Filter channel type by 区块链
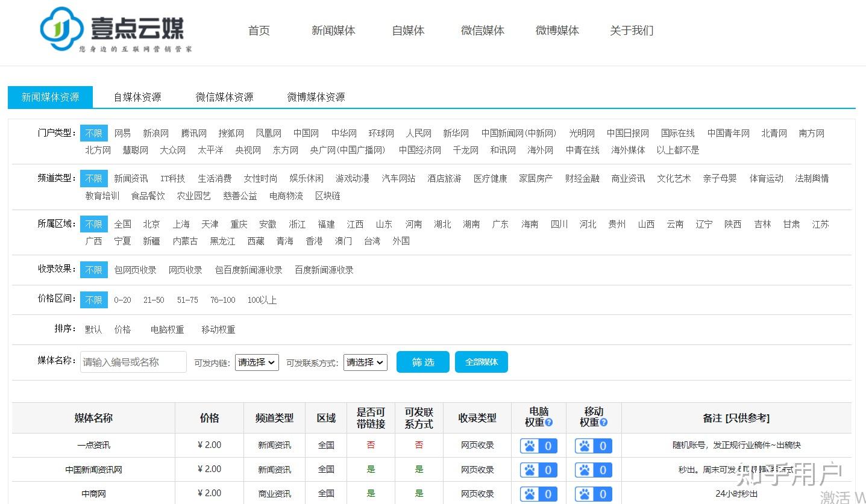 tap(328, 196)
